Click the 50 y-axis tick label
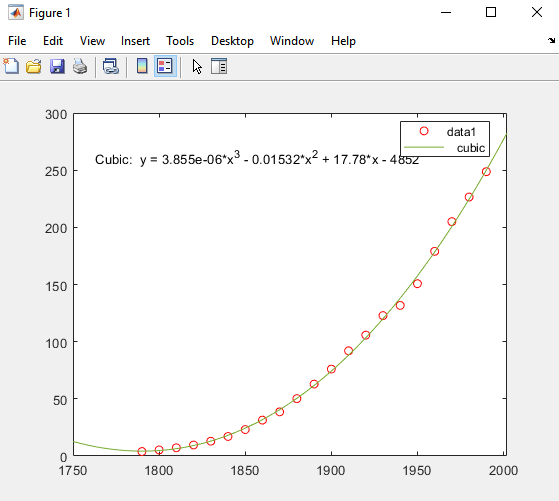 60,400
